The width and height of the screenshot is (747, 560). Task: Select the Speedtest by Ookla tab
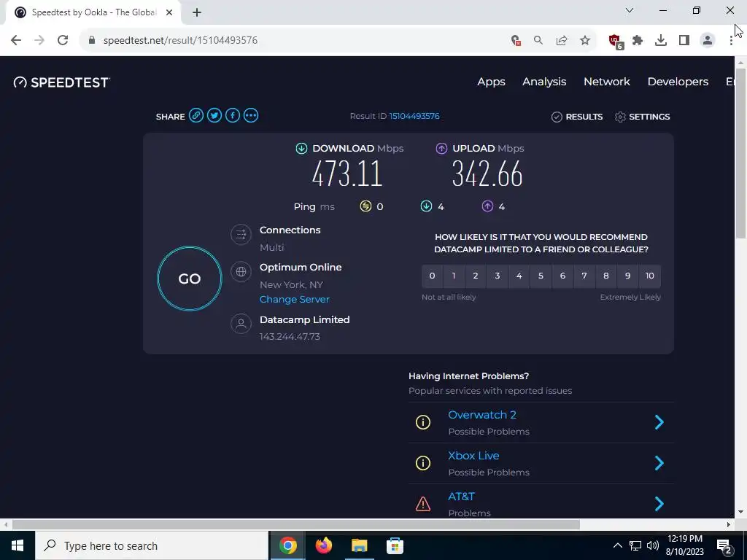click(93, 12)
